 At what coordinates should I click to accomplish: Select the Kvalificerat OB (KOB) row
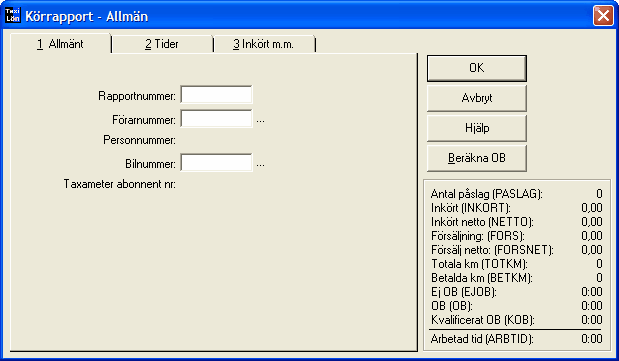517,320
